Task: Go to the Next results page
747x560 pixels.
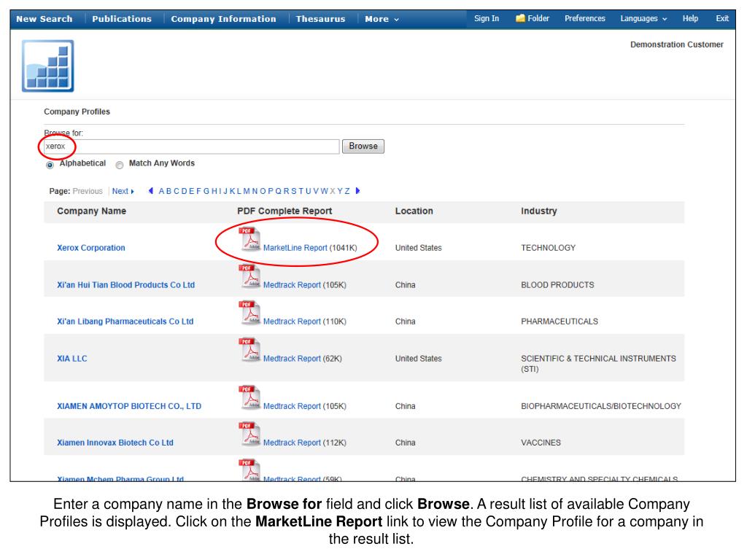Action: tap(123, 191)
